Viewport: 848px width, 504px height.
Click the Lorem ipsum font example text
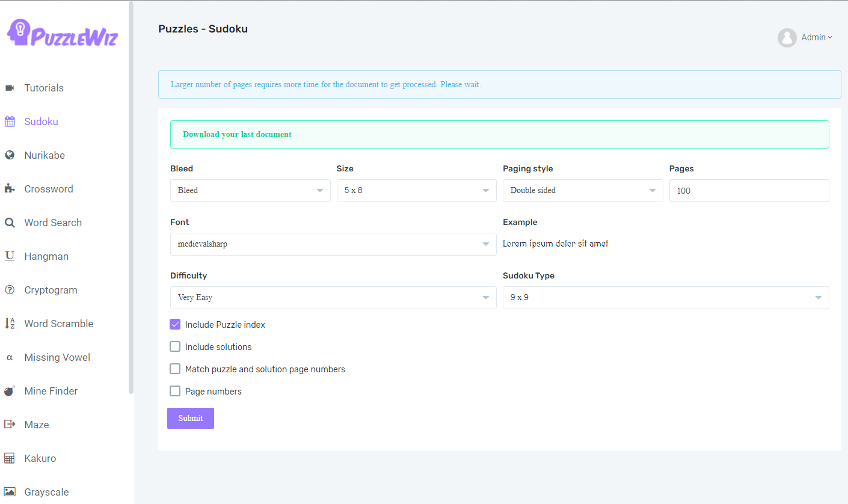click(556, 244)
